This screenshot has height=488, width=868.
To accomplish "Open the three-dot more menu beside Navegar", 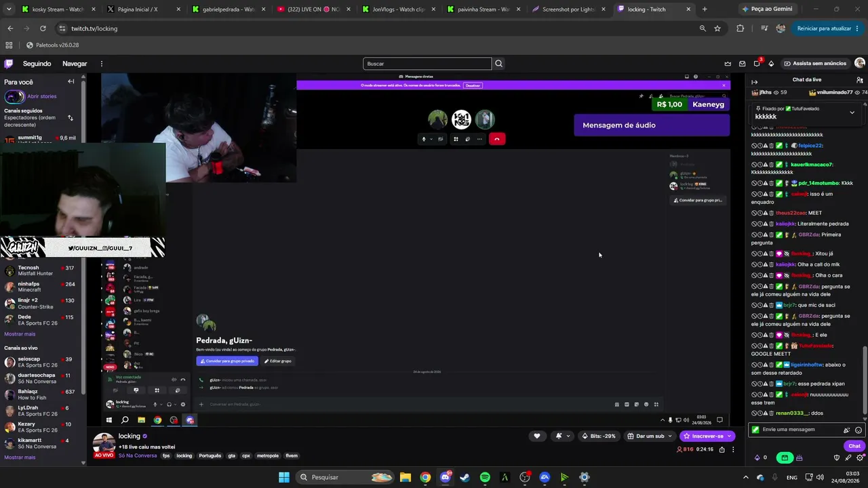I will point(102,64).
